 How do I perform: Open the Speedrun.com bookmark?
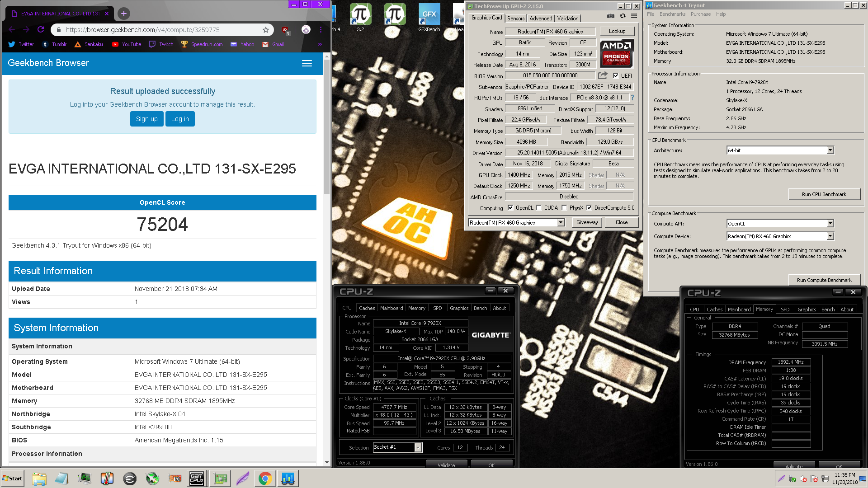202,44
